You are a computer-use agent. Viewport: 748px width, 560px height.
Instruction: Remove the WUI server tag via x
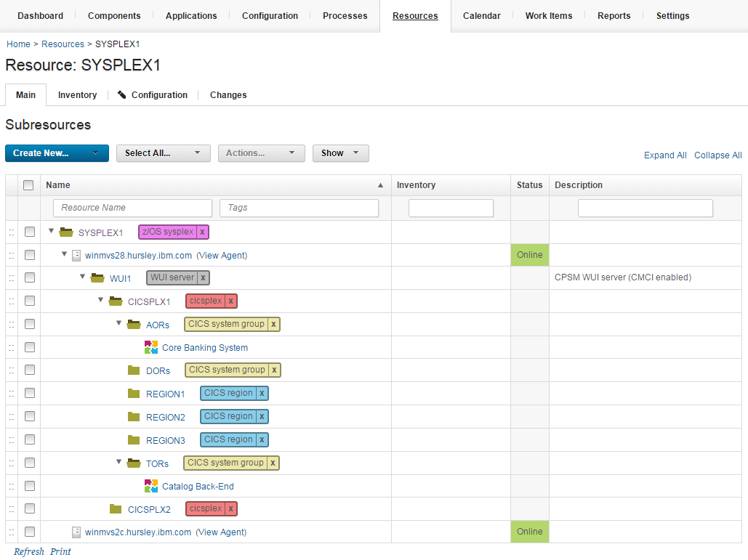tap(203, 277)
